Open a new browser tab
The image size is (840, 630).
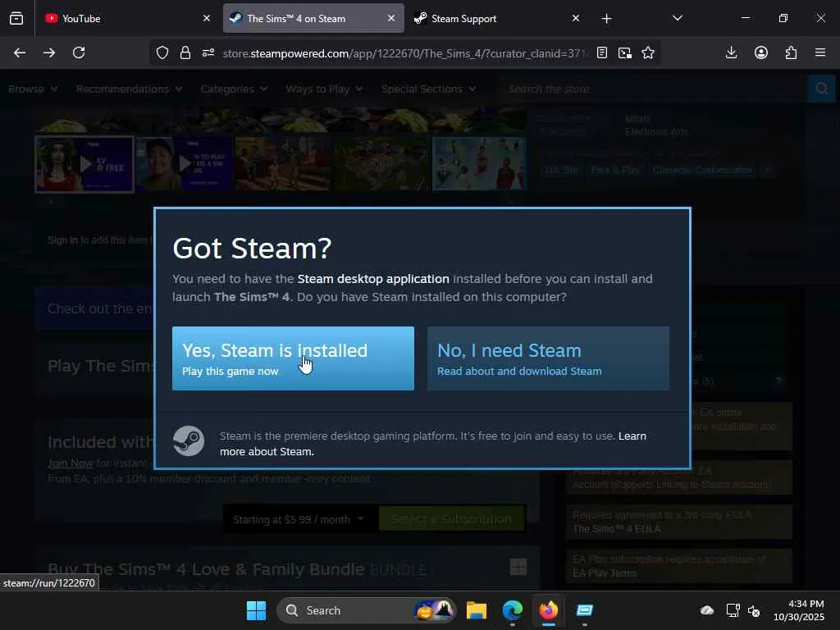click(606, 19)
